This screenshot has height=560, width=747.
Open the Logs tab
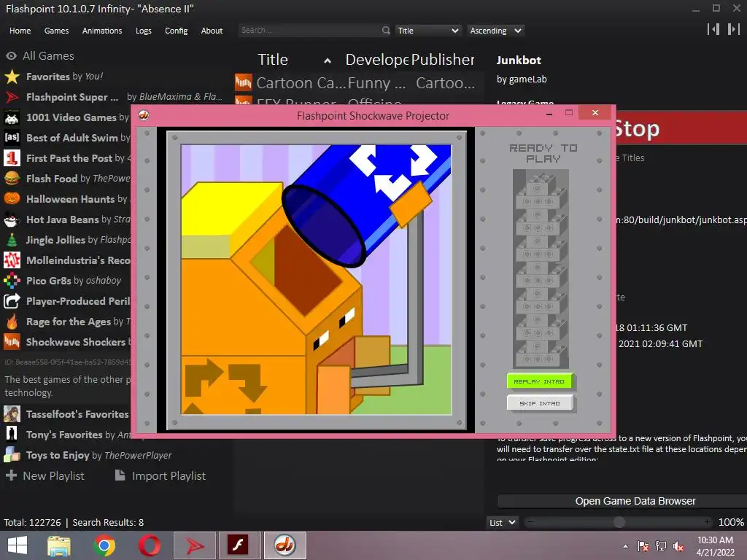[144, 31]
